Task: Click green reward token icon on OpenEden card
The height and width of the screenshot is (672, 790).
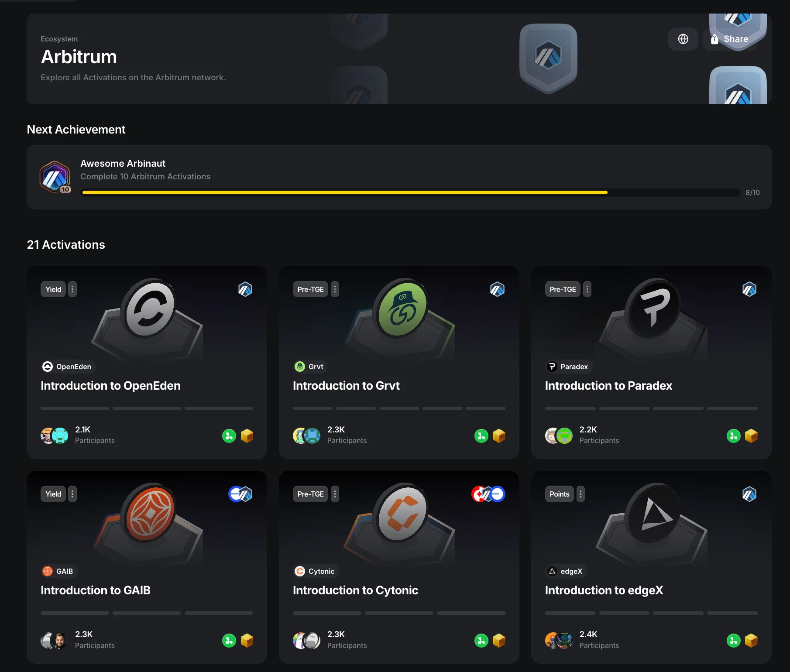Action: pos(229,435)
